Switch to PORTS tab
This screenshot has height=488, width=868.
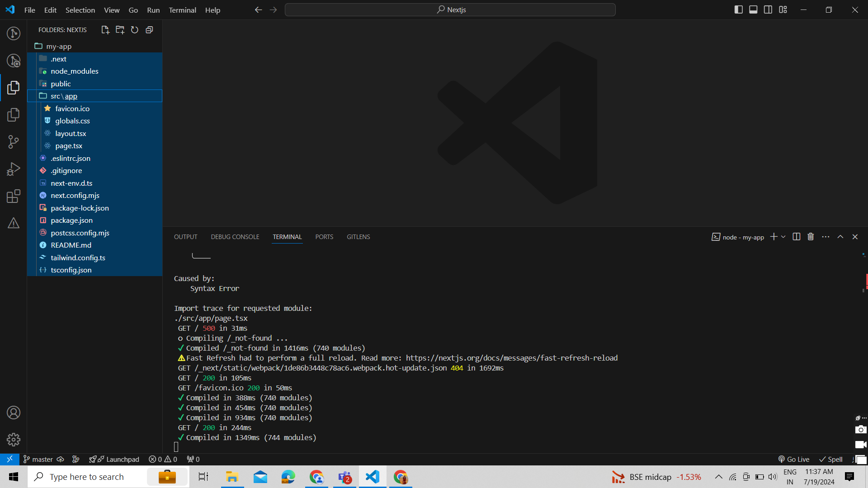(x=324, y=237)
